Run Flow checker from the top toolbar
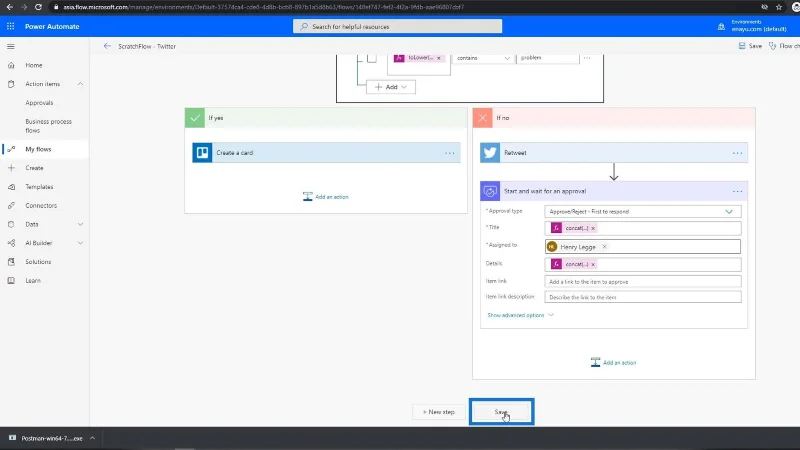The width and height of the screenshot is (800, 450). (785, 46)
